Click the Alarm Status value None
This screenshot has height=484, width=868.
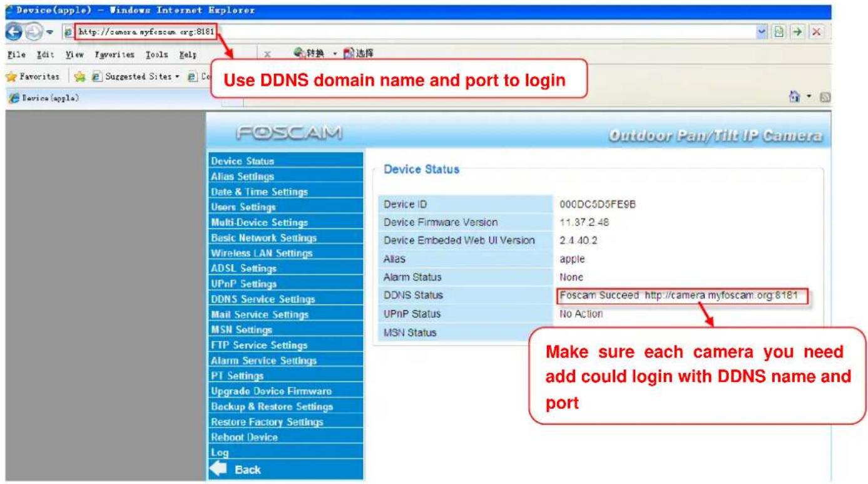click(x=571, y=277)
